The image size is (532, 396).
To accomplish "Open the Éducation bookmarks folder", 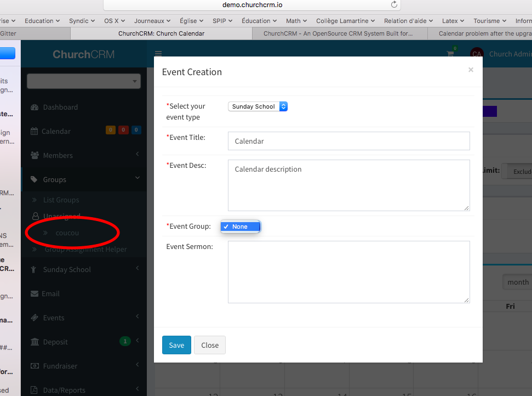I will pos(259,21).
